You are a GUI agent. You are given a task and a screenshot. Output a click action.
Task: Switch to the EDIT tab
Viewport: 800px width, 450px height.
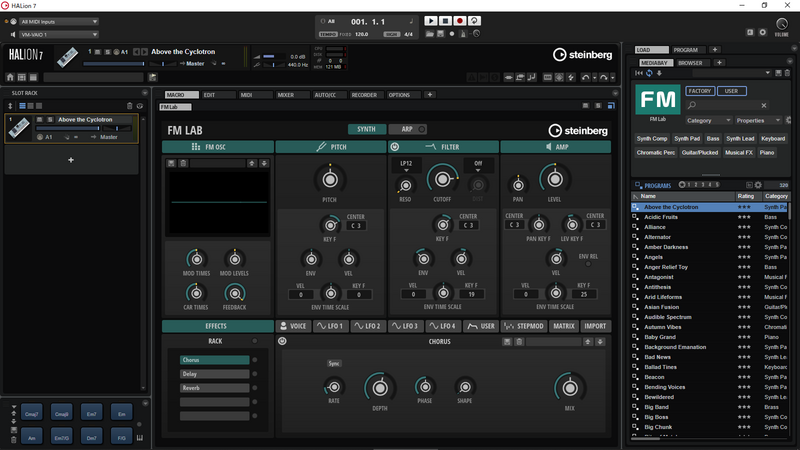coord(218,95)
